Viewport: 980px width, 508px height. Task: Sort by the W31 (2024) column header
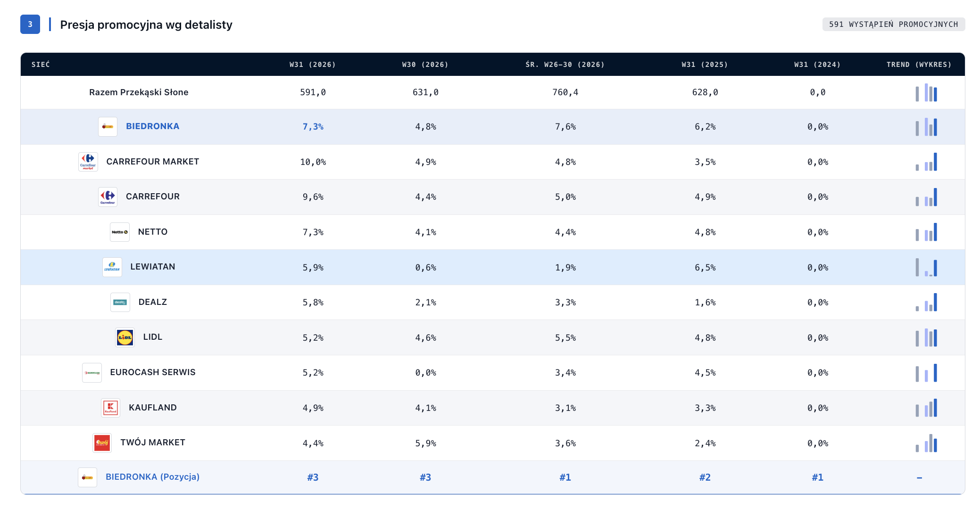(x=817, y=65)
